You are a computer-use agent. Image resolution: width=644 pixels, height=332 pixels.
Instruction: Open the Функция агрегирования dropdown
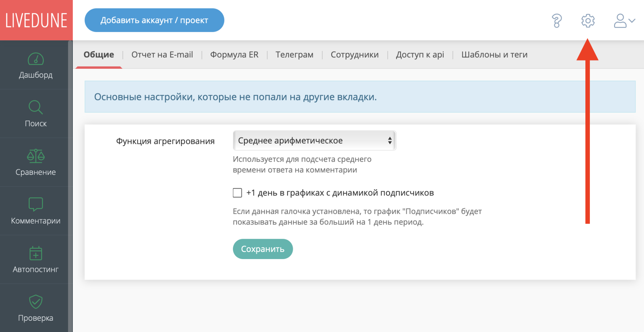pos(314,140)
